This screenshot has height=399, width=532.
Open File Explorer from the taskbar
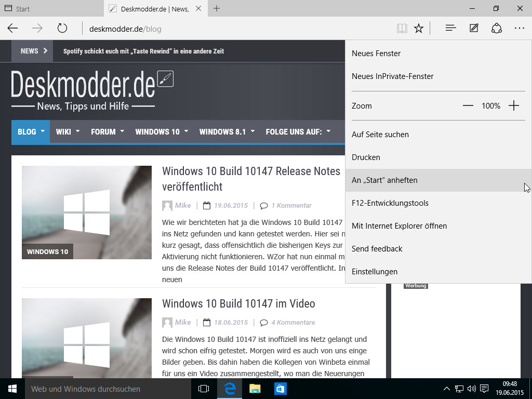[255, 389]
